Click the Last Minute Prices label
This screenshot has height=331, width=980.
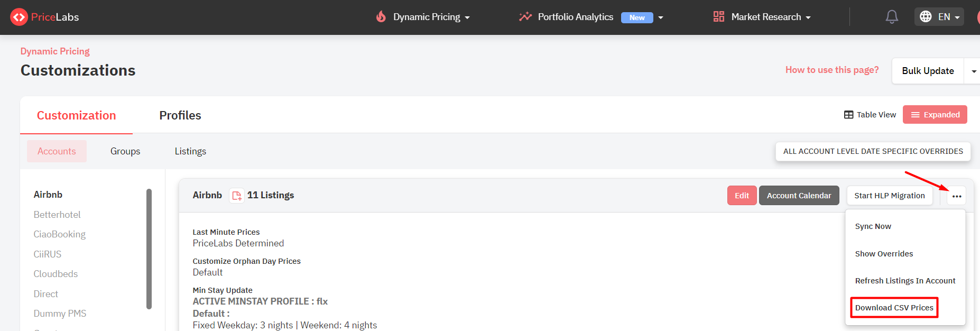(226, 232)
